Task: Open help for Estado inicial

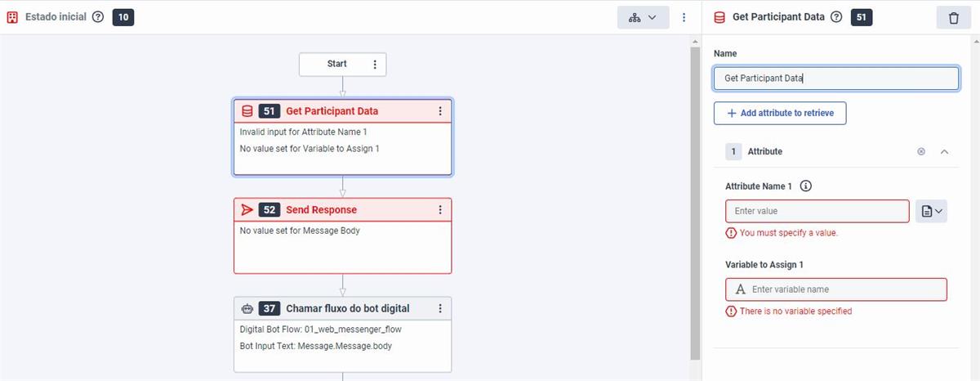Action: click(98, 17)
